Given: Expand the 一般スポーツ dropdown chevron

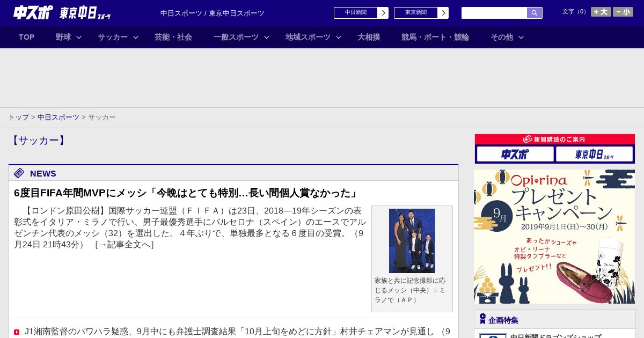Looking at the screenshot, I should coord(267,37).
